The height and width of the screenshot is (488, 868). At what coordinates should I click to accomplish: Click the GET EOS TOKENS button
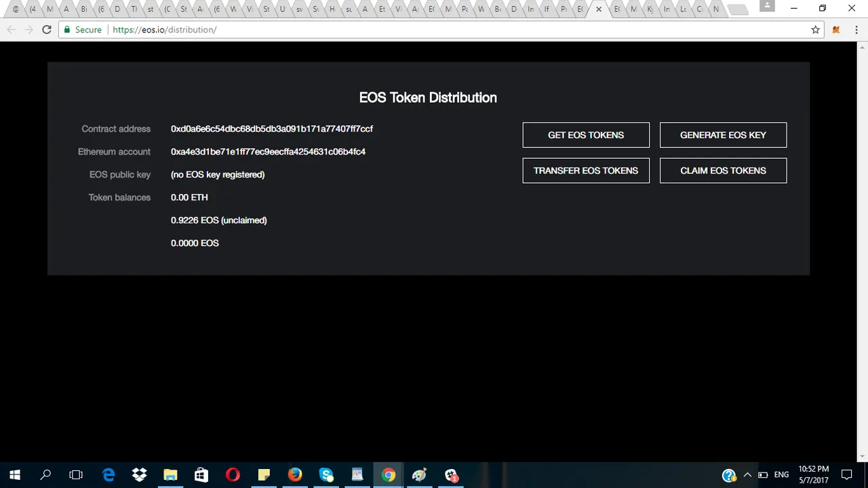tap(586, 135)
